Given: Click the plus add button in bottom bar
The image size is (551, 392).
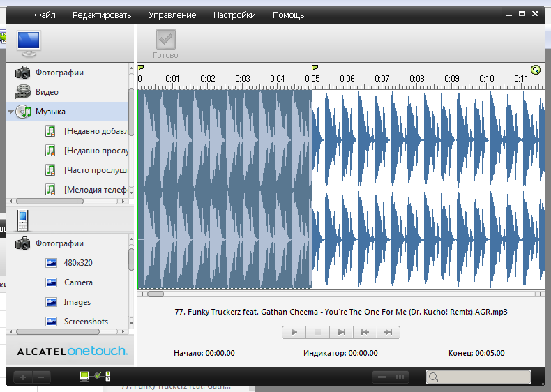Looking at the screenshot, I should tap(23, 377).
